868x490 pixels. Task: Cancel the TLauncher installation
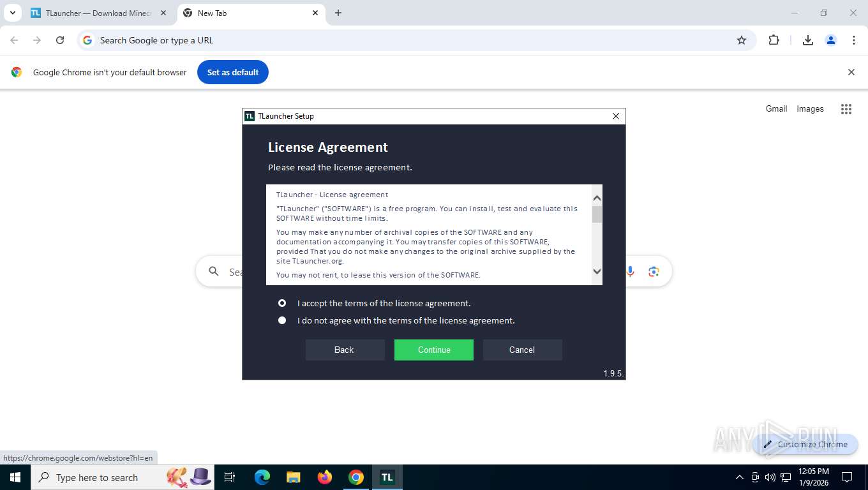[x=522, y=350]
